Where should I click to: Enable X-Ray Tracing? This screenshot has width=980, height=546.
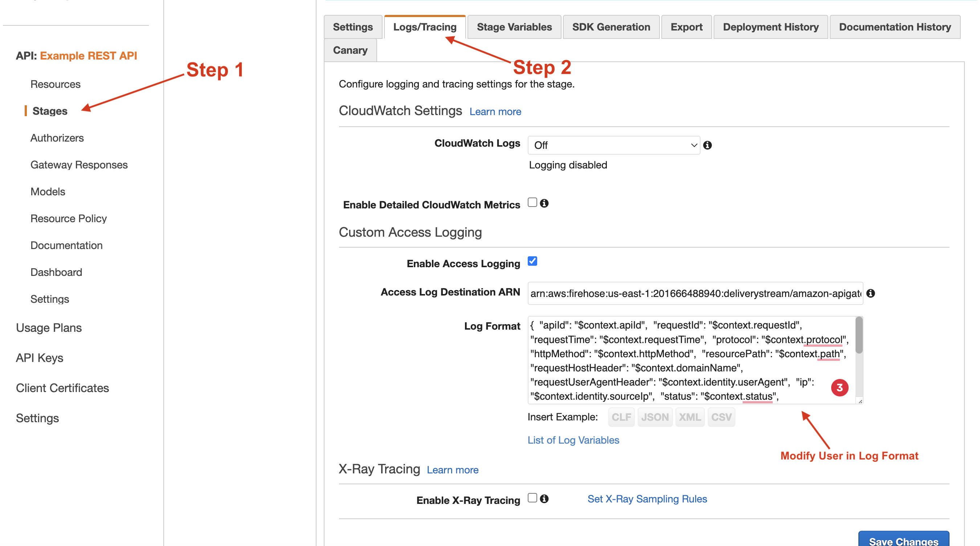point(532,498)
